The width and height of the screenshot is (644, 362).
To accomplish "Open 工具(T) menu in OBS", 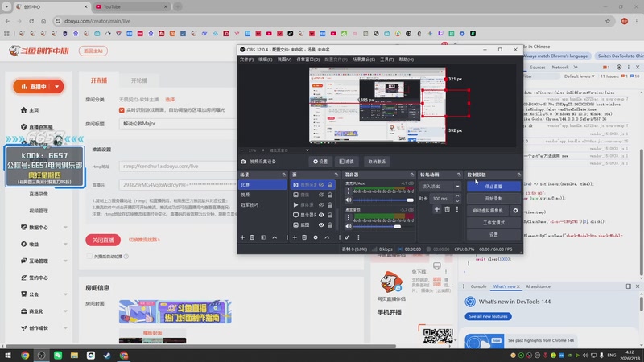I will [x=386, y=60].
